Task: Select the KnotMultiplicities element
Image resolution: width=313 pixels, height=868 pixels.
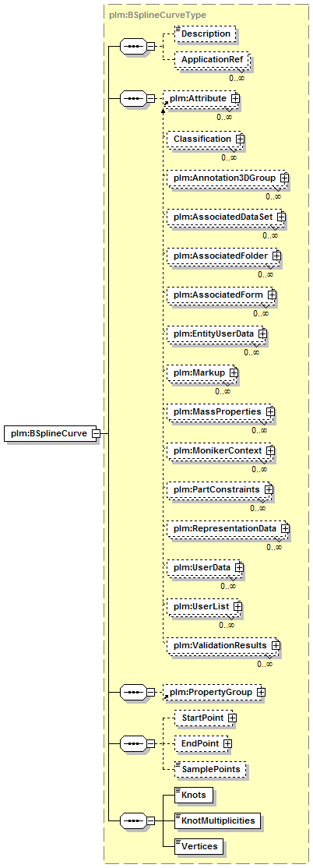Action: pos(216,820)
